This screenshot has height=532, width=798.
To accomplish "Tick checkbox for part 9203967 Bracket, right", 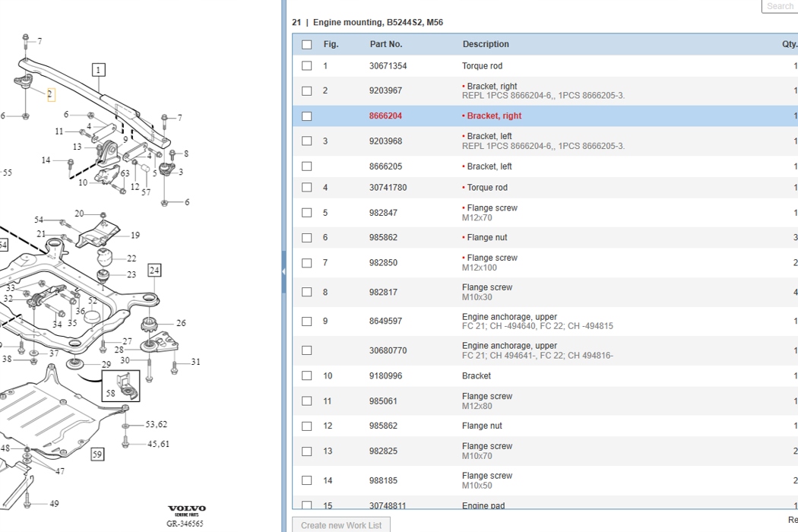I will click(306, 90).
